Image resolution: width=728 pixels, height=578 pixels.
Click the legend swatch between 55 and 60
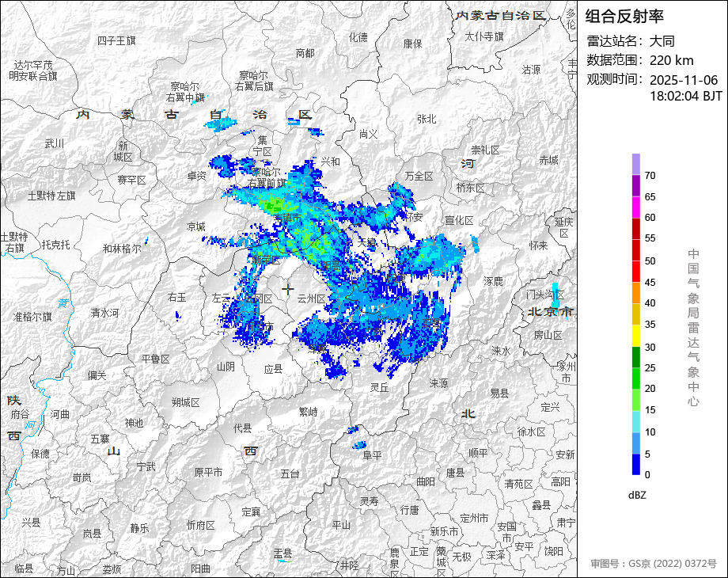point(635,228)
